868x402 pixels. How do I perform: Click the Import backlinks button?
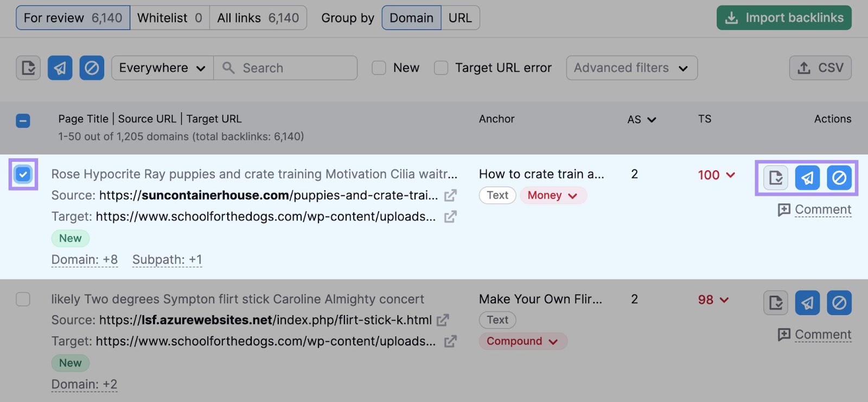point(784,18)
